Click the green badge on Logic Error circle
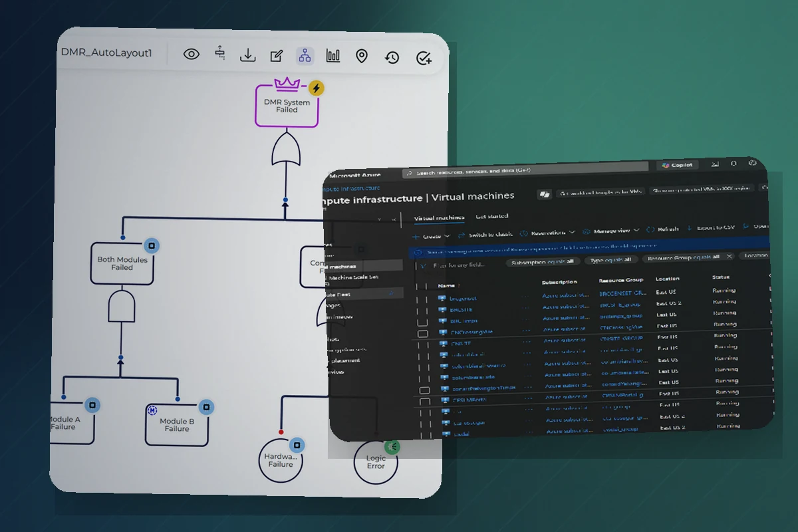 click(392, 447)
